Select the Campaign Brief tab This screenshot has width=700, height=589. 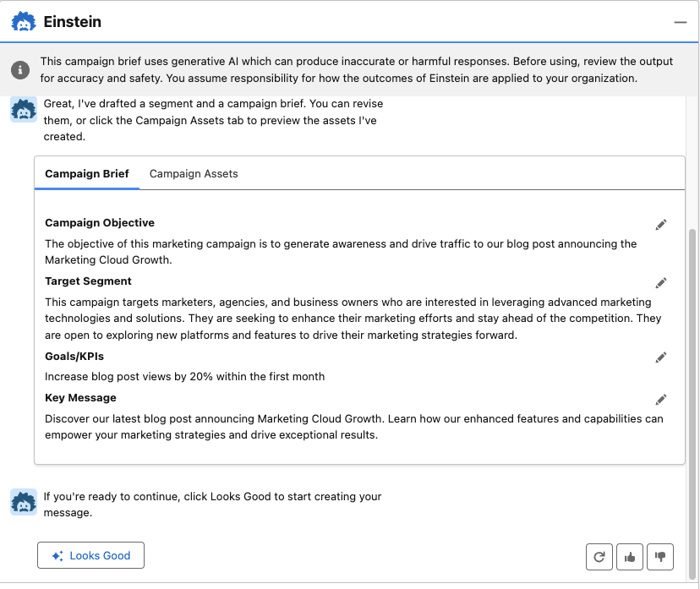86,173
